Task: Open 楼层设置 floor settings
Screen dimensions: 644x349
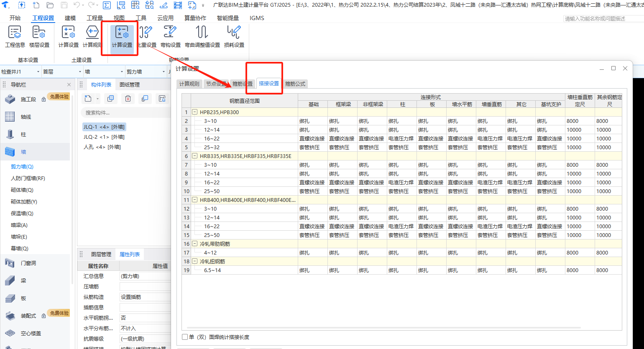Action: [39, 37]
